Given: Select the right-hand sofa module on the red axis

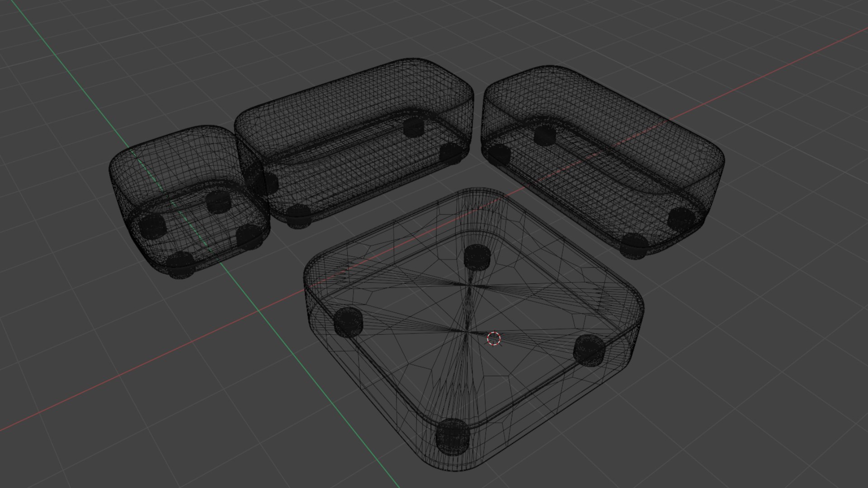Looking at the screenshot, I should pos(603,162).
